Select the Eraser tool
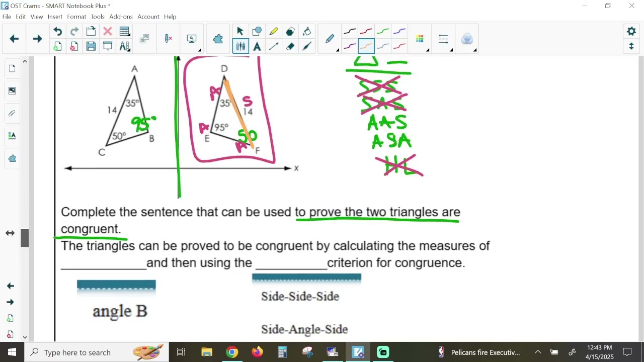The image size is (644, 362). click(x=290, y=47)
